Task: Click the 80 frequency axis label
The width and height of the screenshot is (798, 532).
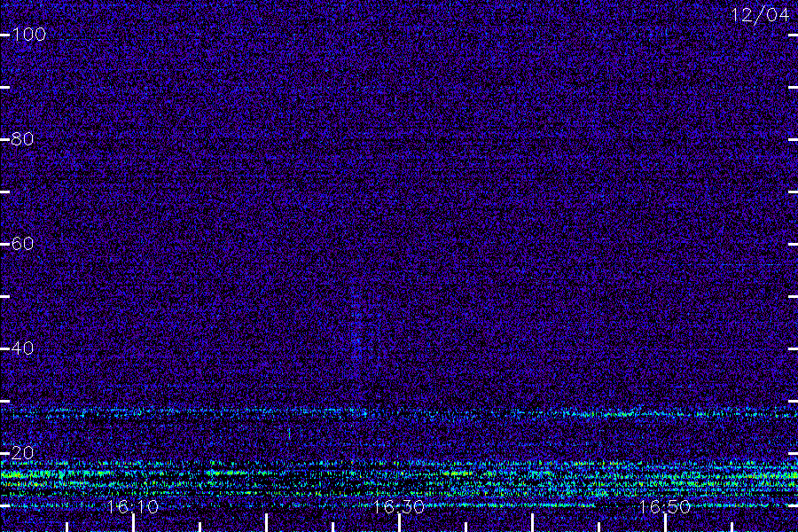Action: coord(22,139)
